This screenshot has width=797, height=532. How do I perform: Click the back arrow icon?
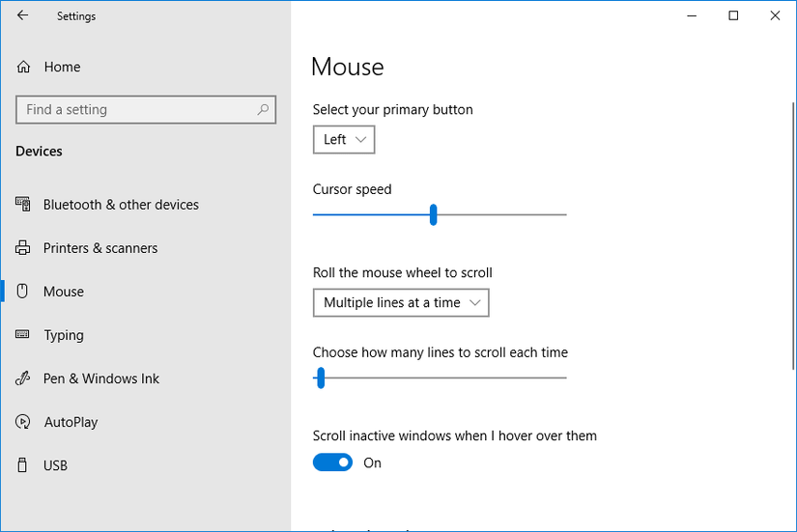(22, 15)
